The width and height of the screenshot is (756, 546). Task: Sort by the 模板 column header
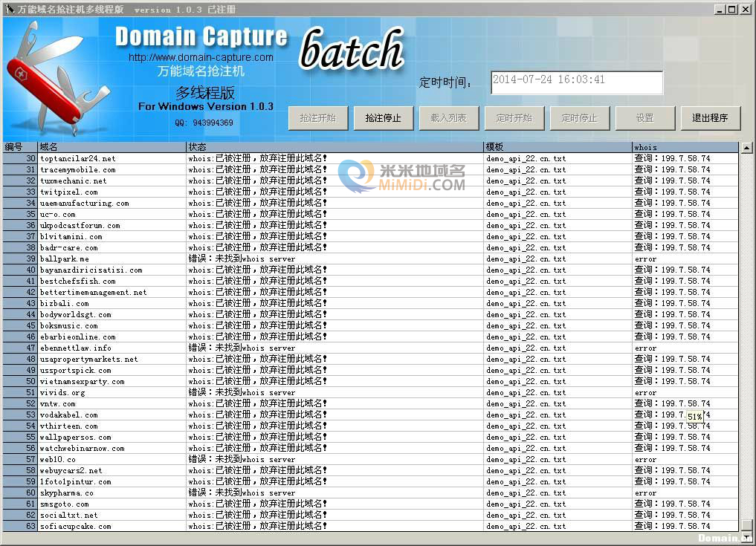point(558,147)
